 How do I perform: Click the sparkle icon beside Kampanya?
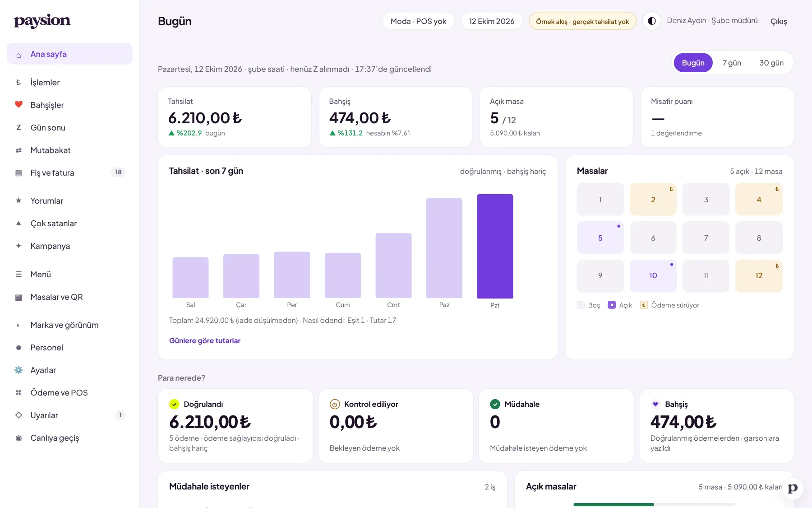click(18, 246)
